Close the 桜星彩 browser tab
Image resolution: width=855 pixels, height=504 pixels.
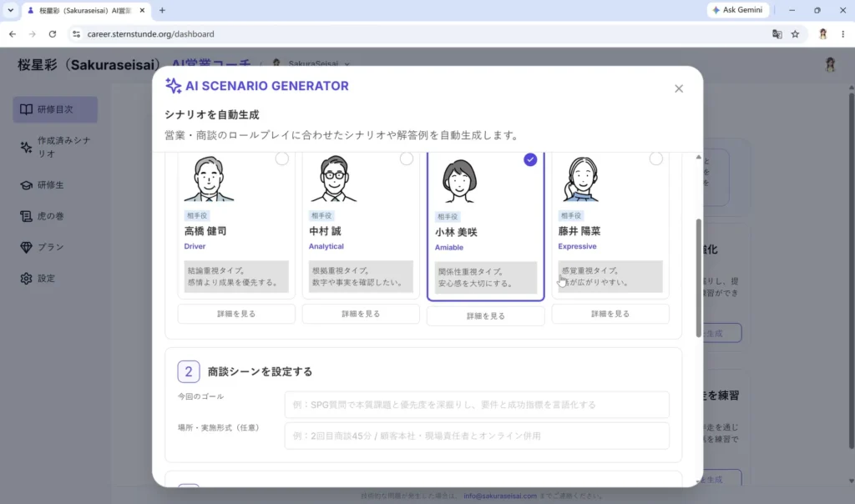tap(142, 10)
